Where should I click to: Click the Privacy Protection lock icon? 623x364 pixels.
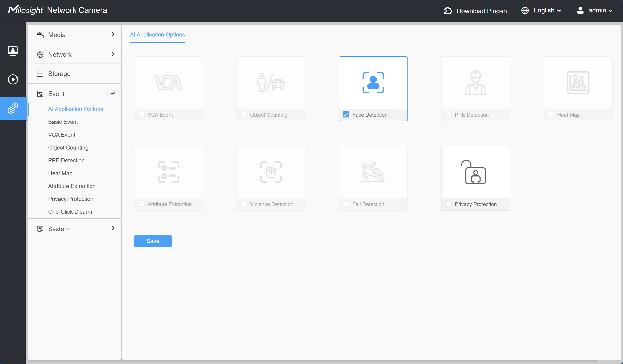pyautogui.click(x=473, y=172)
